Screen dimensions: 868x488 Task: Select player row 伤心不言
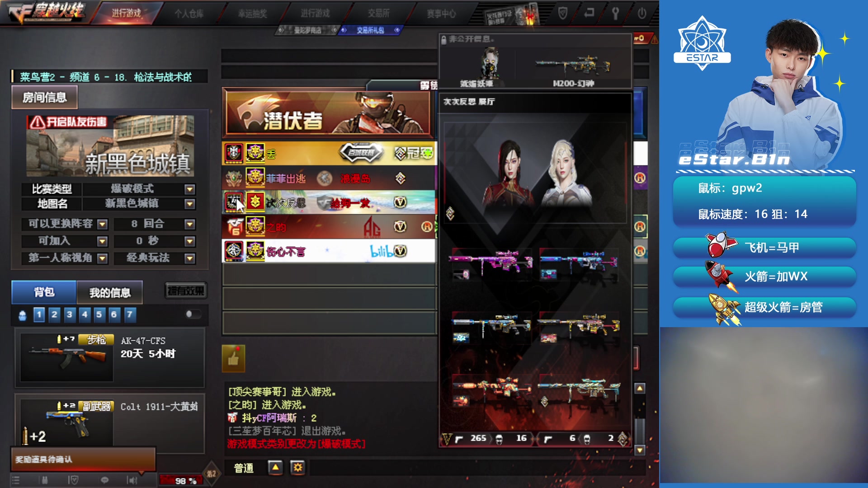click(x=329, y=251)
